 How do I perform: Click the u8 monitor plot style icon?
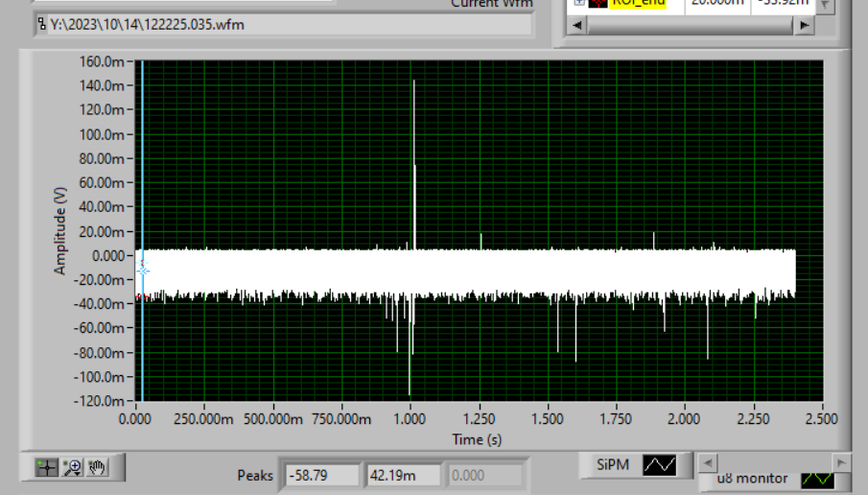[817, 479]
